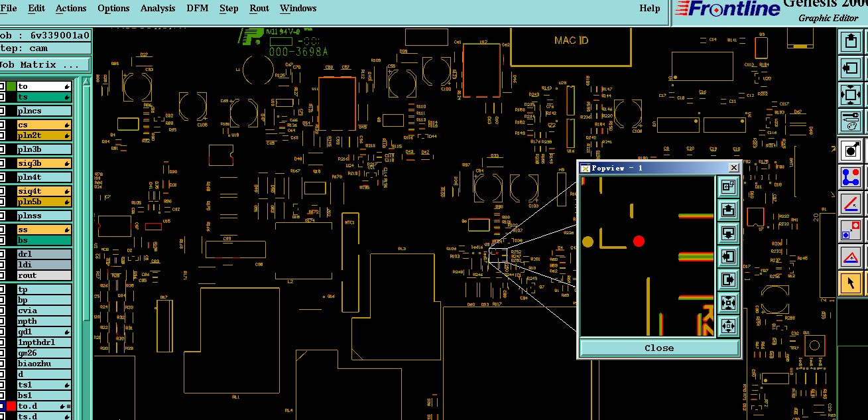Image resolution: width=868 pixels, height=420 pixels.
Task: Open the Rout menu
Action: click(259, 8)
